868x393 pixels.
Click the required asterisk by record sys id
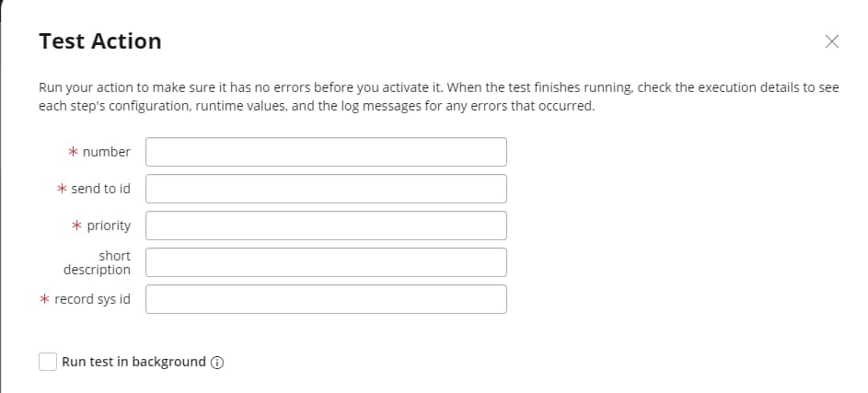tap(45, 299)
